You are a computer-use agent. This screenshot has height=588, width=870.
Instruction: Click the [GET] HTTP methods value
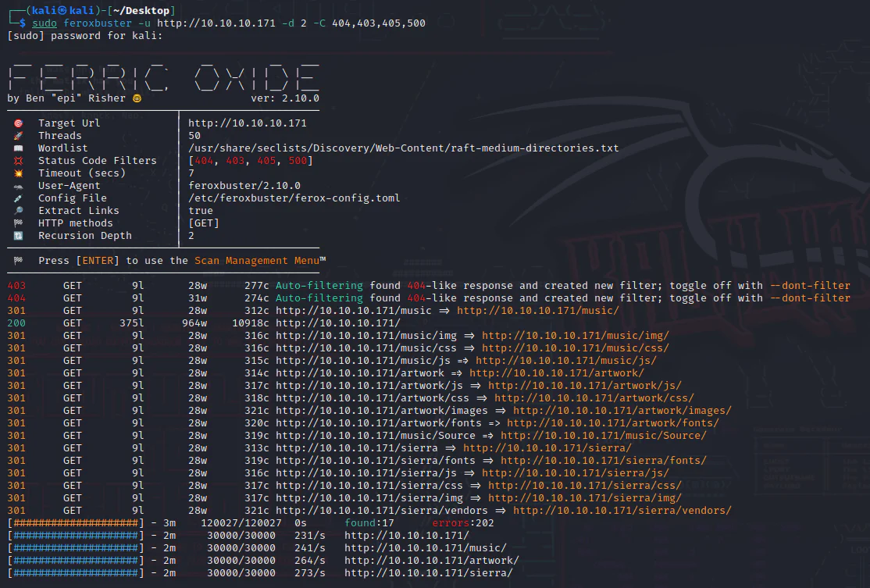click(x=204, y=223)
